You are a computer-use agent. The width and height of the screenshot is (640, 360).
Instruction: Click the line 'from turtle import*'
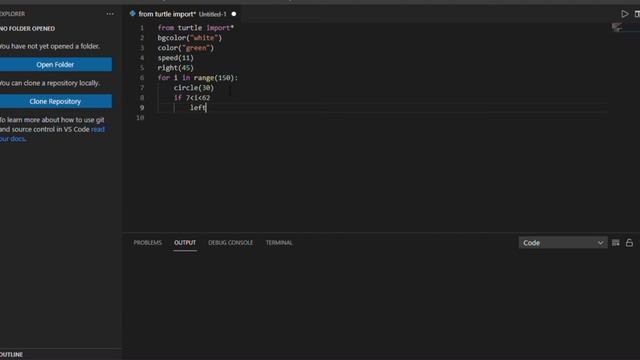click(x=196, y=28)
